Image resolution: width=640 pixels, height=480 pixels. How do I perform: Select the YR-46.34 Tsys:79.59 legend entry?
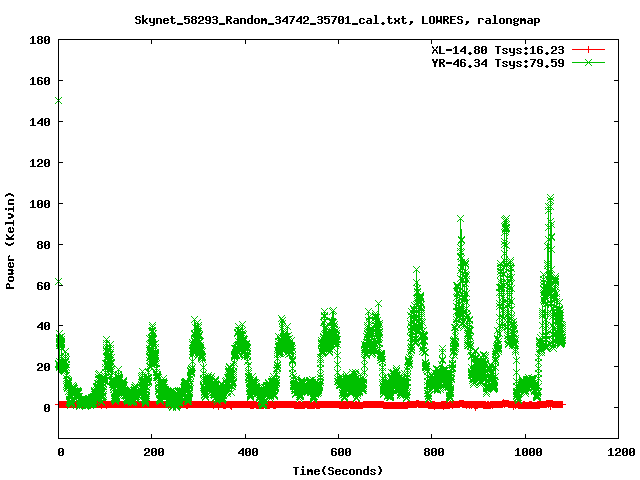(498, 63)
